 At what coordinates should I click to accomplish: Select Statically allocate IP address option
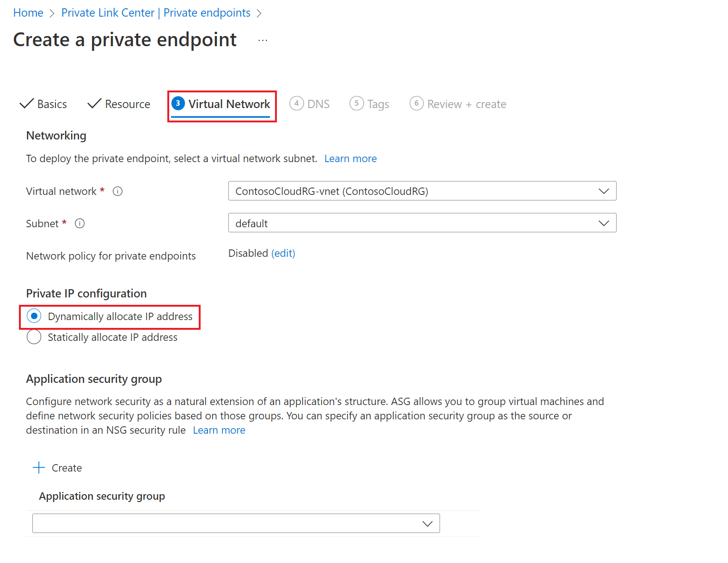click(x=34, y=337)
